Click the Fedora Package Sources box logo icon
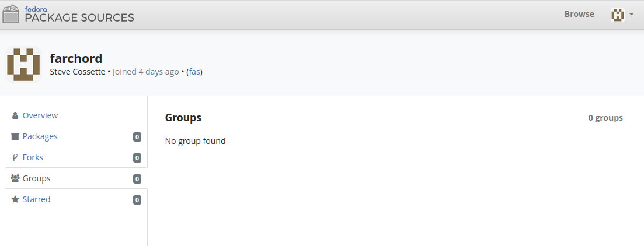The image size is (644, 246). [x=11, y=14]
